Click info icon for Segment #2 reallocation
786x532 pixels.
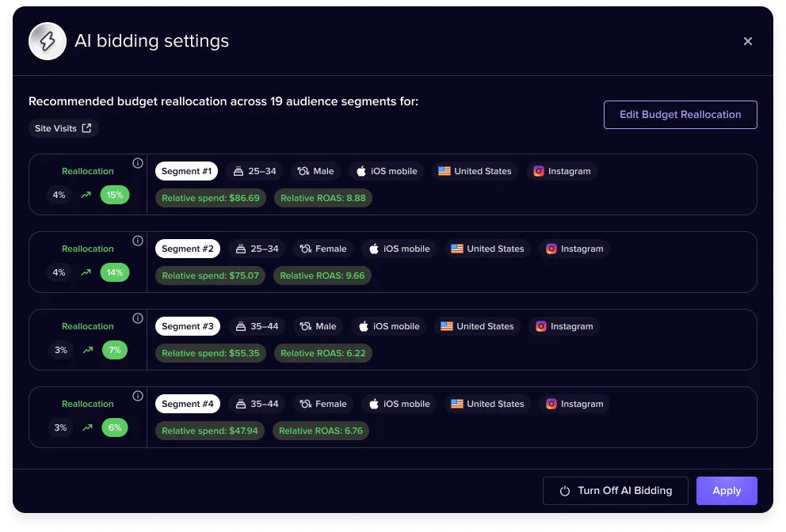138,241
